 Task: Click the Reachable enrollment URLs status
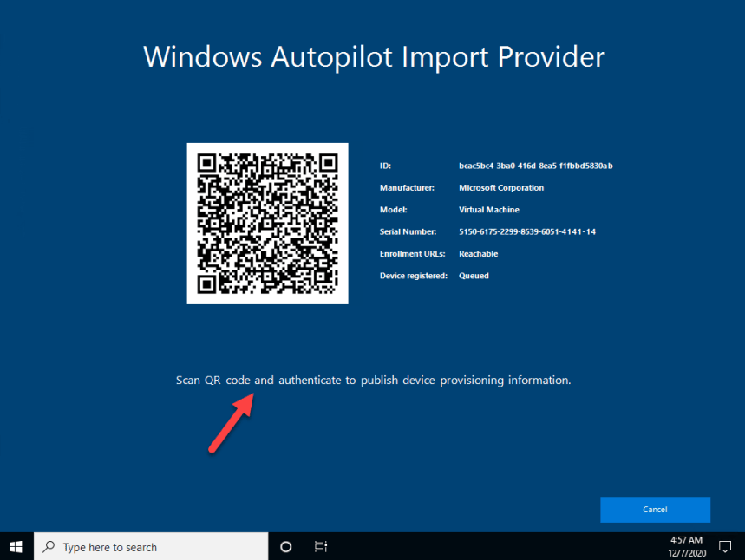pyautogui.click(x=479, y=254)
